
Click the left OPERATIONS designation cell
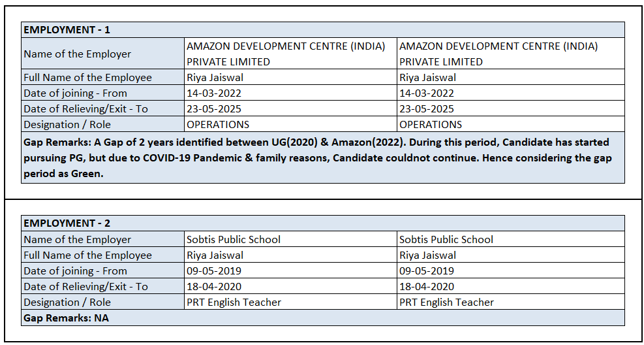coord(218,125)
